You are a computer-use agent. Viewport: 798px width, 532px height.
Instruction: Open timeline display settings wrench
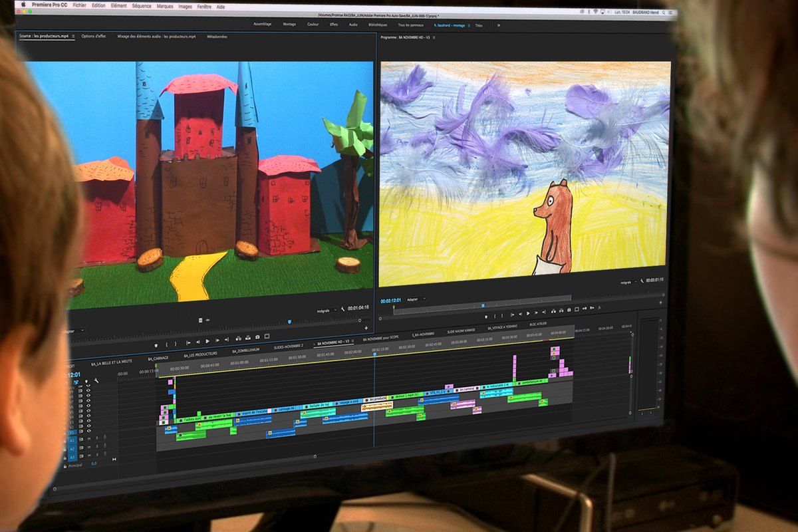coord(96,380)
